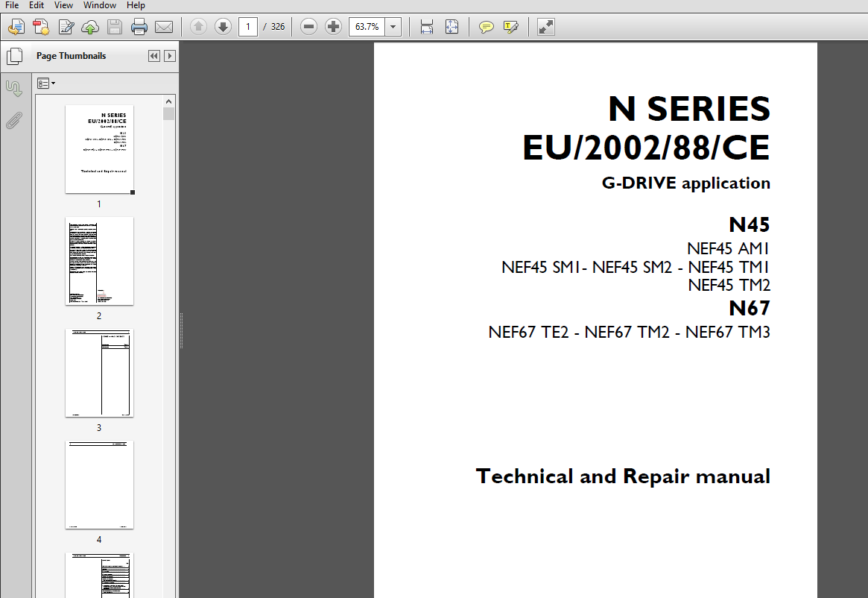Image resolution: width=868 pixels, height=598 pixels.
Task: Click the 'NEF45 TM2' text line
Action: pyautogui.click(x=729, y=286)
